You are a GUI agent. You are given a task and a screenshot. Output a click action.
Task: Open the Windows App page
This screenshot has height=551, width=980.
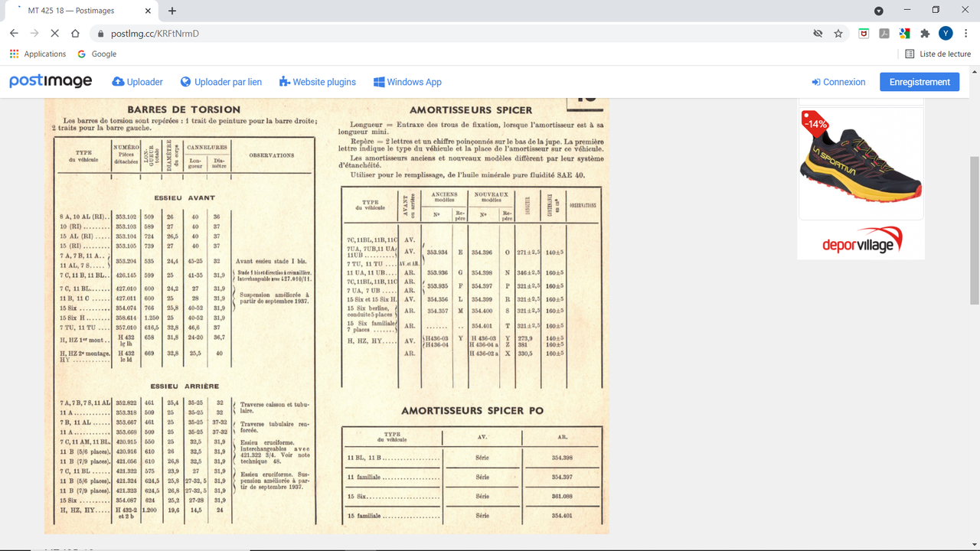[407, 82]
